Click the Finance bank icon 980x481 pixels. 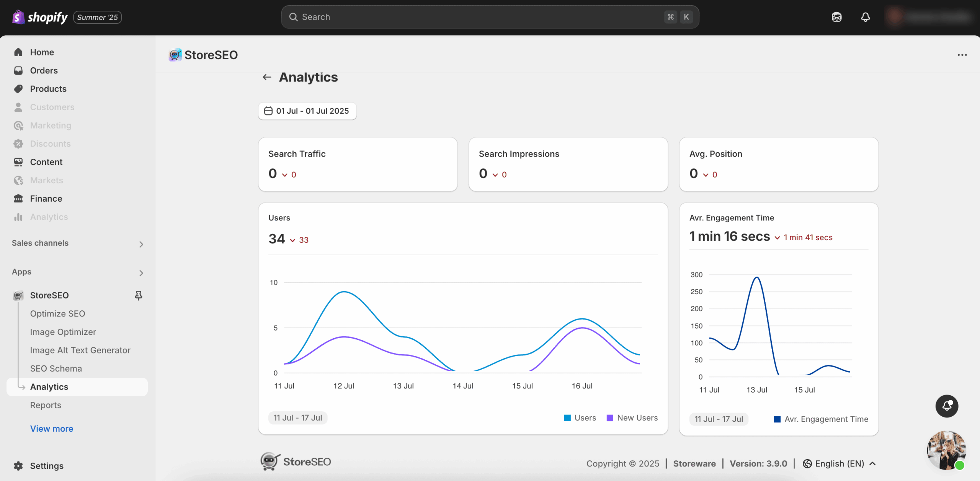(x=18, y=199)
